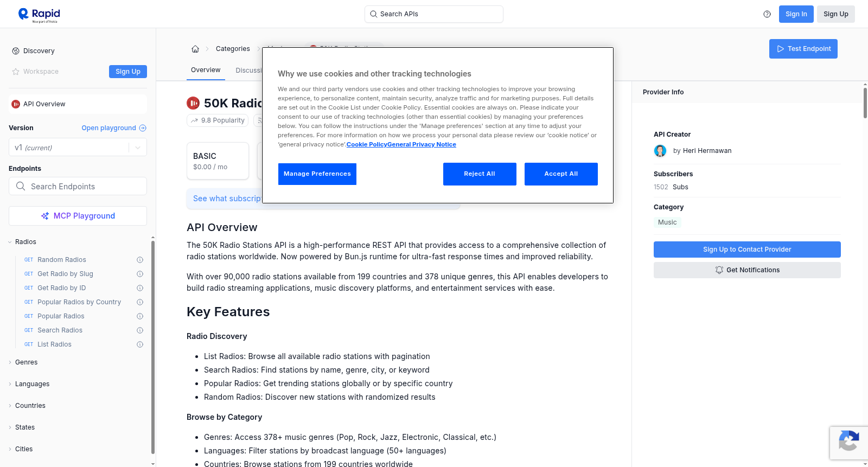
Task: Select the Search Radios endpoint
Action: coord(60,330)
